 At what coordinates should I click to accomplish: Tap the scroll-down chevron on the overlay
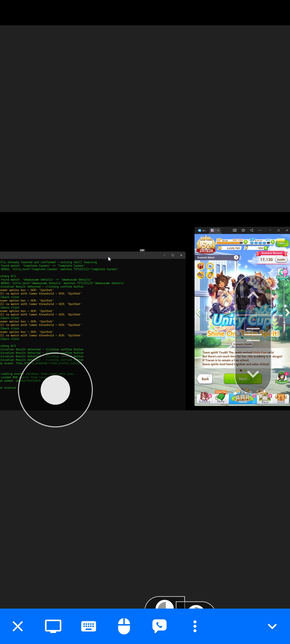[x=253, y=374]
